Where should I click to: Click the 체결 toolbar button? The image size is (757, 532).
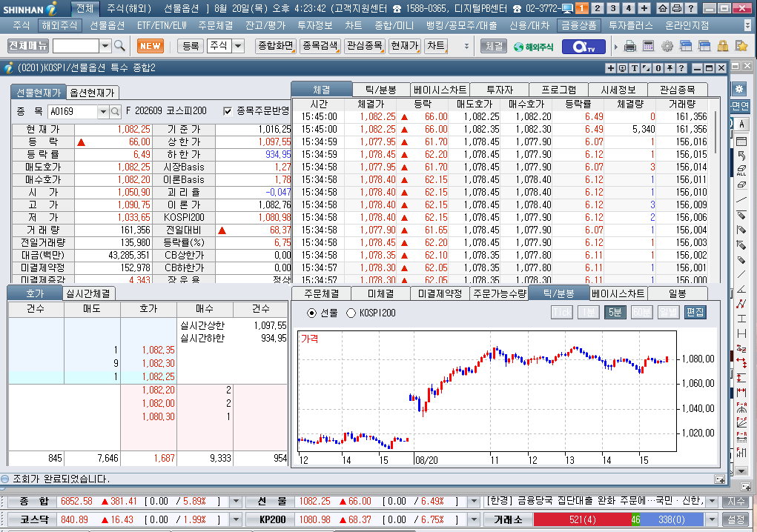tap(494, 46)
